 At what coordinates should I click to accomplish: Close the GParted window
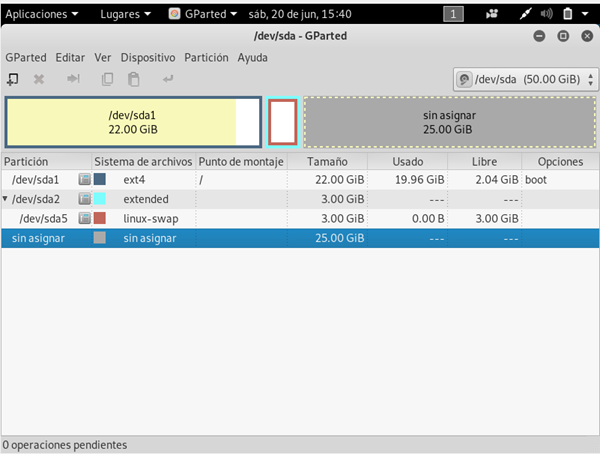tap(587, 36)
